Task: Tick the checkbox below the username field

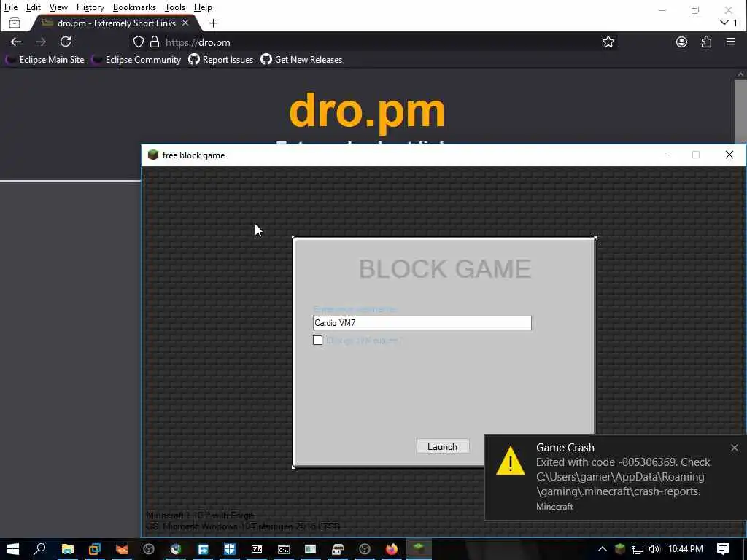Action: pos(318,340)
